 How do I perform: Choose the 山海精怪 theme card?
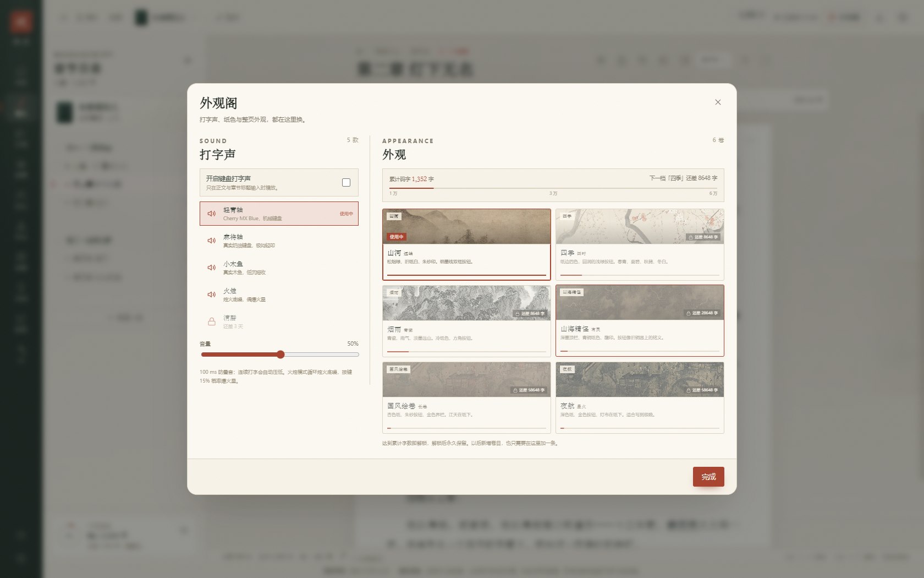640,321
